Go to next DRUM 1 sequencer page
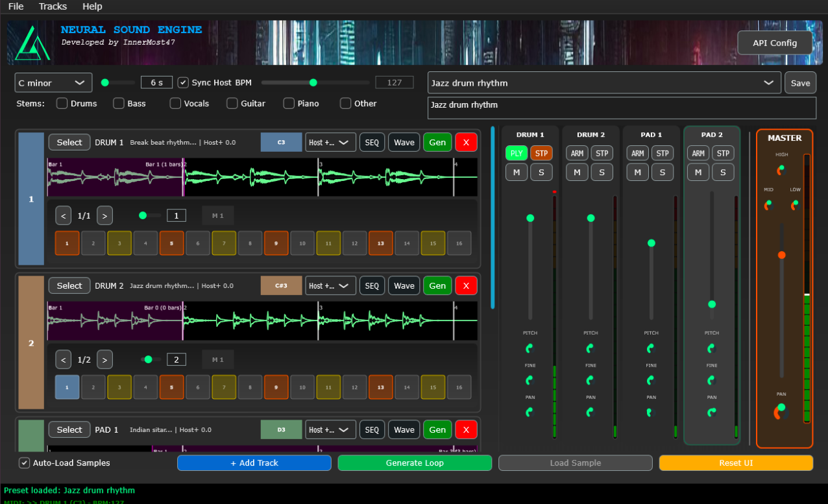Viewport: 828px width, 504px height. point(104,215)
